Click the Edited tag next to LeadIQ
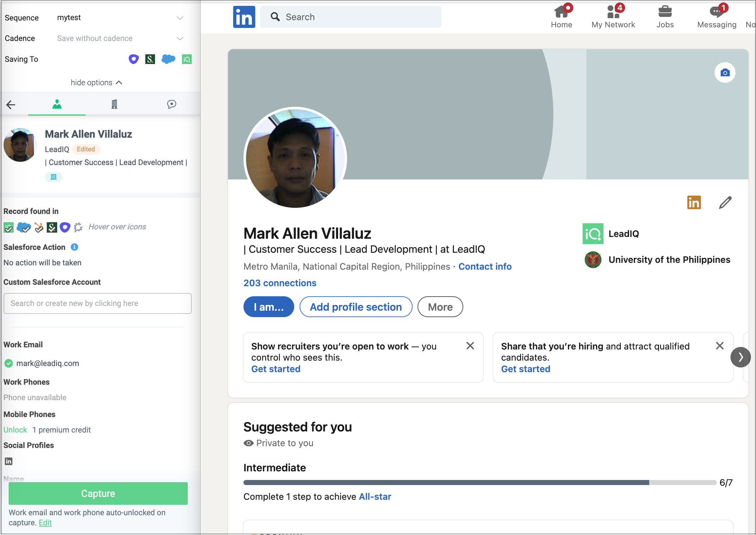This screenshot has height=535, width=756. click(86, 149)
